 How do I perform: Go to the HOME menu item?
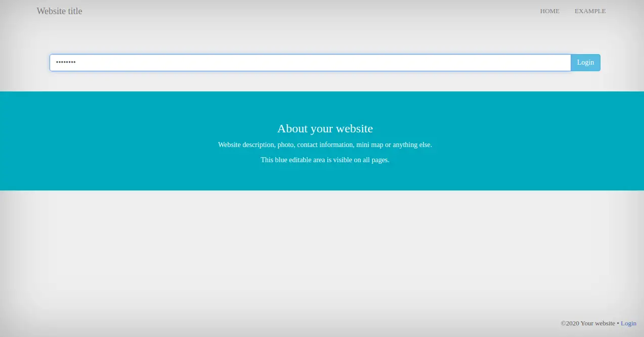(x=549, y=11)
